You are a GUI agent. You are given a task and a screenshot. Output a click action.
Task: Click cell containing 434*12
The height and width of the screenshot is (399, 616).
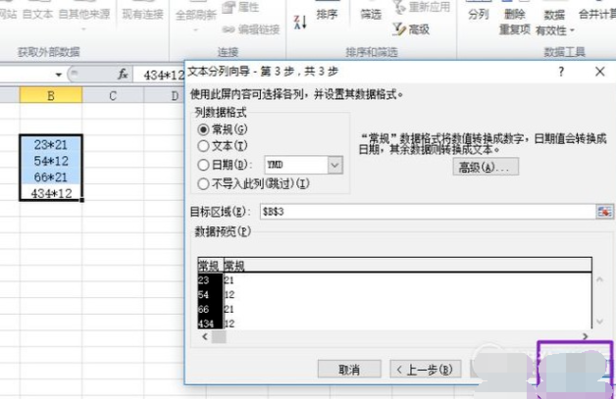pyautogui.click(x=51, y=193)
